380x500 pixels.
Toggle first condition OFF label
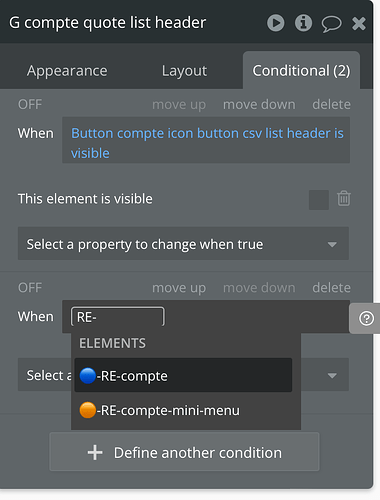click(30, 105)
